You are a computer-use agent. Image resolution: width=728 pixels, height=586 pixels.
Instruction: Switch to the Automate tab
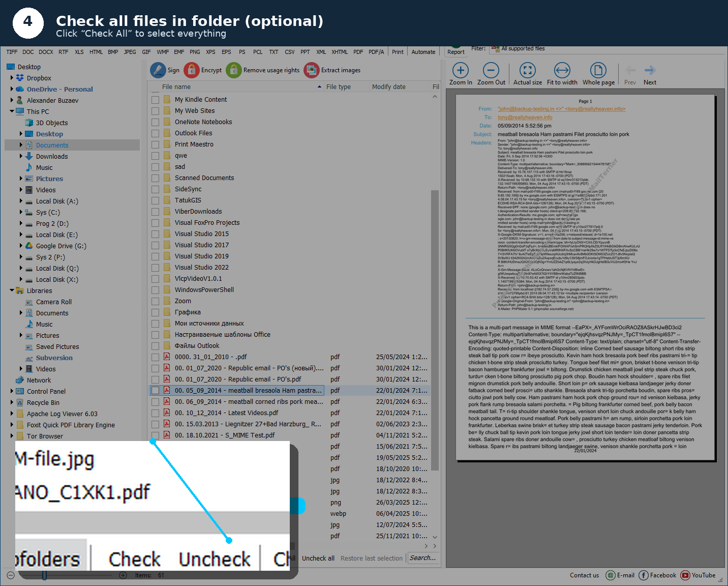(423, 51)
